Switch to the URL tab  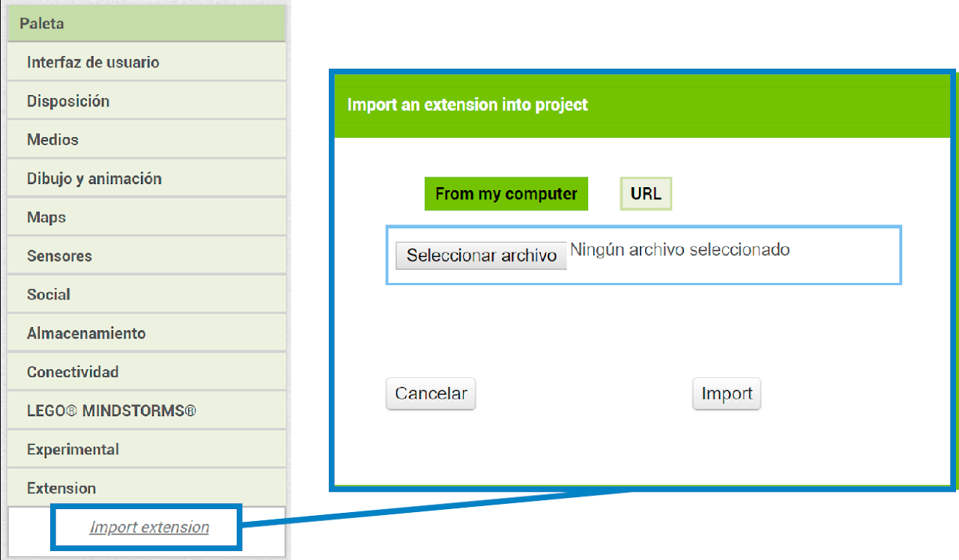point(646,194)
